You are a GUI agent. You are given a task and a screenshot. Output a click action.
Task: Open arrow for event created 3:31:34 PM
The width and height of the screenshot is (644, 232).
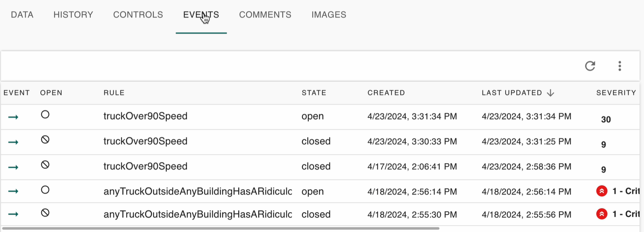tap(14, 117)
